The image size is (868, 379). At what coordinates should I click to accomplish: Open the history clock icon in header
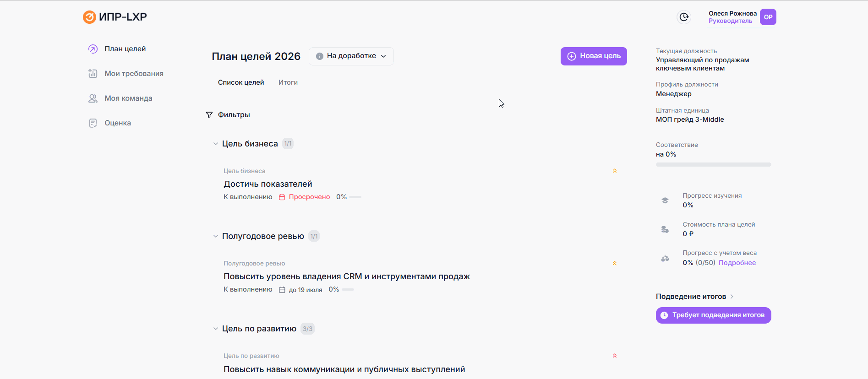point(684,17)
